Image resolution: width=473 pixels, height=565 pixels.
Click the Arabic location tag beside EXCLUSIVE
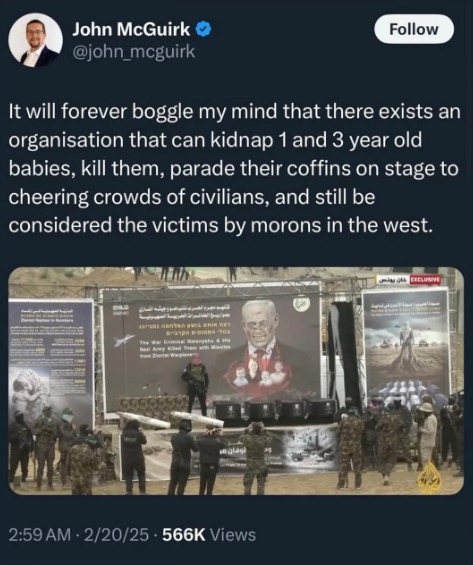[393, 280]
